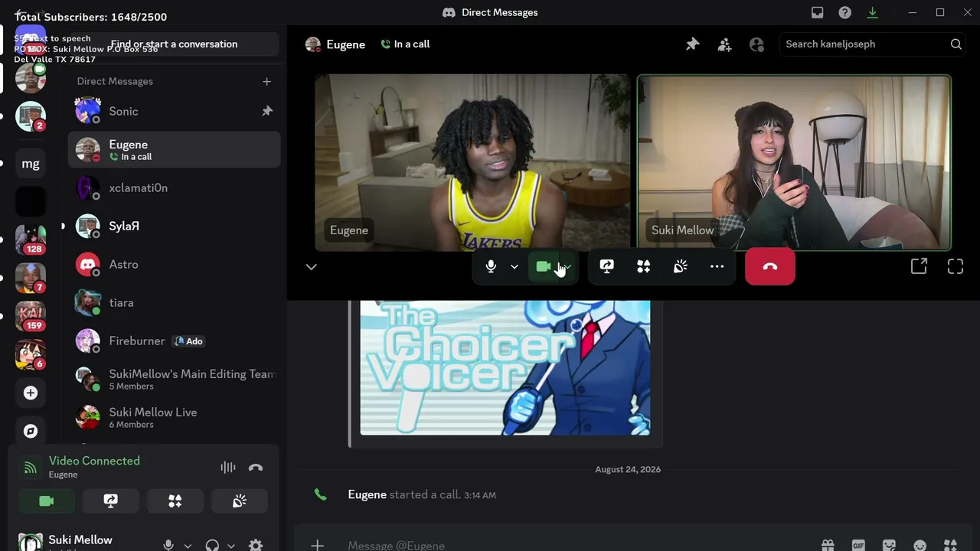Screen dimensions: 980x551
Task: Expand camera options arrow in call controls
Action: click(x=568, y=266)
